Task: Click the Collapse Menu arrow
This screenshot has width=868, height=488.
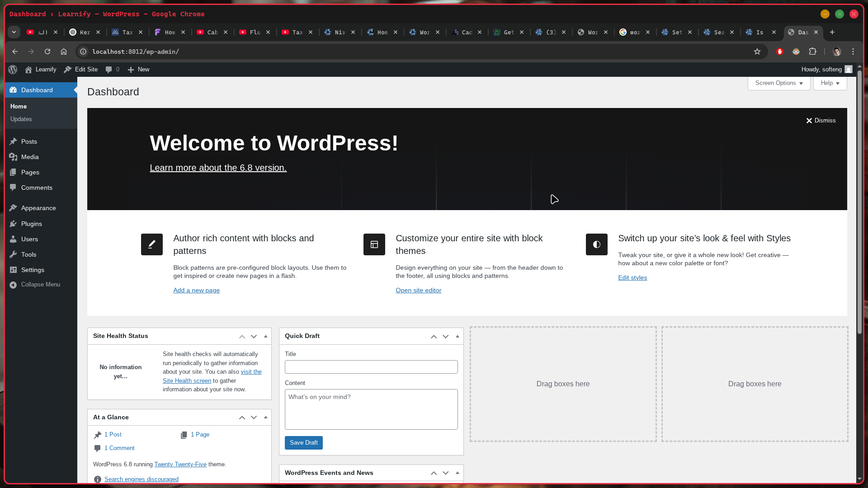Action: [x=14, y=285]
